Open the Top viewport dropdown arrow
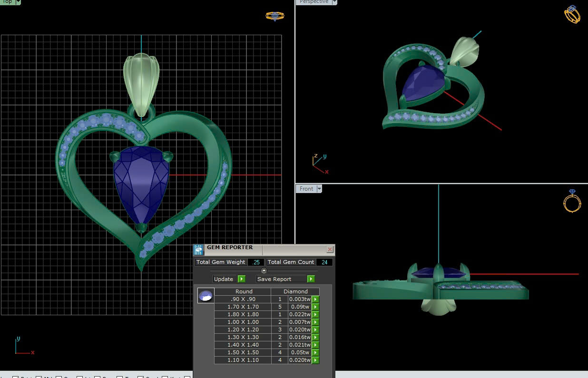Viewport: 588px width, 378px height. (18, 2)
